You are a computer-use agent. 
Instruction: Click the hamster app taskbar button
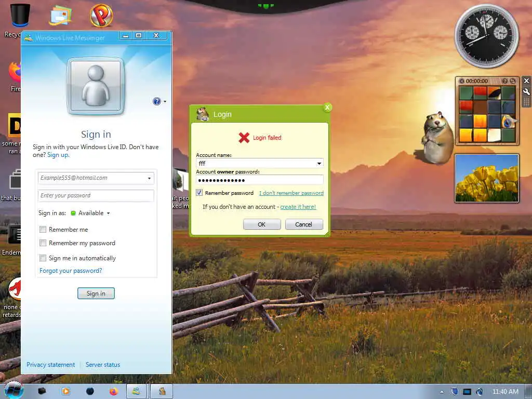[x=162, y=391]
